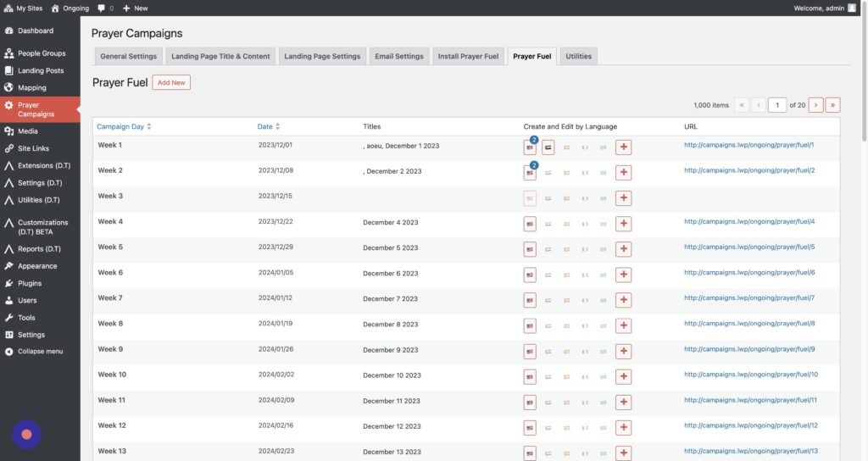Viewport: 868px width, 461px height.
Task: Open People Groups in the sidebar
Action: point(41,53)
